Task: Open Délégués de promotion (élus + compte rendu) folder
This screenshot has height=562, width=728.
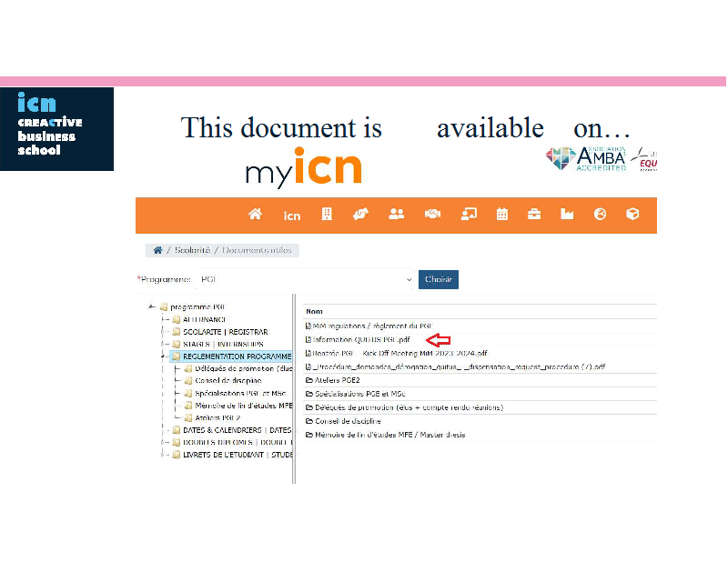Action: [404, 407]
